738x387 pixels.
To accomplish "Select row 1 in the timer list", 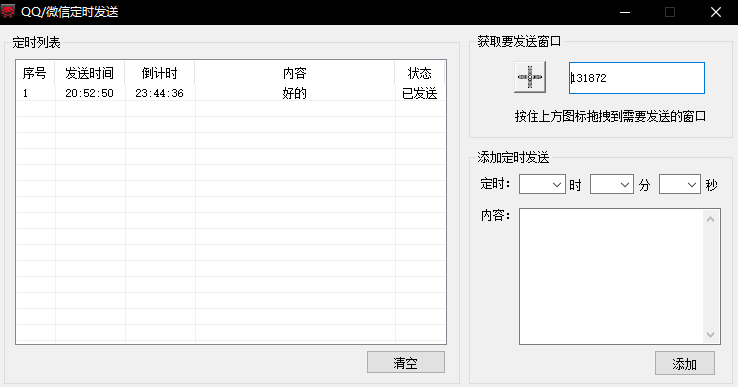I will click(231, 93).
